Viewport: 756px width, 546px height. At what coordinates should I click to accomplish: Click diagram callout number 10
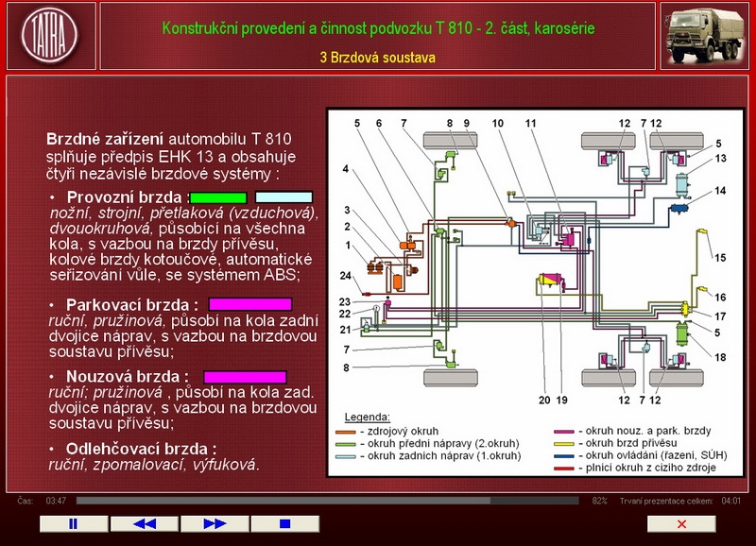(498, 124)
